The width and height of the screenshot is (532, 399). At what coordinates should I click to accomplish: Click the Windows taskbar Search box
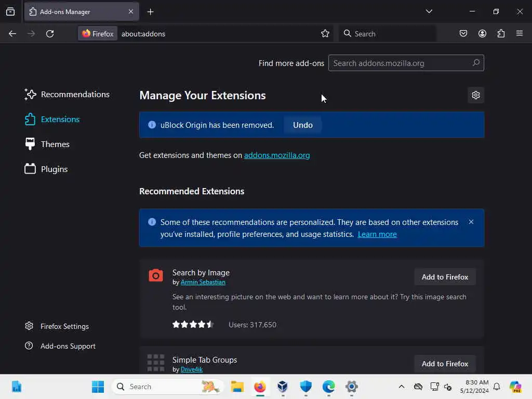coord(168,387)
